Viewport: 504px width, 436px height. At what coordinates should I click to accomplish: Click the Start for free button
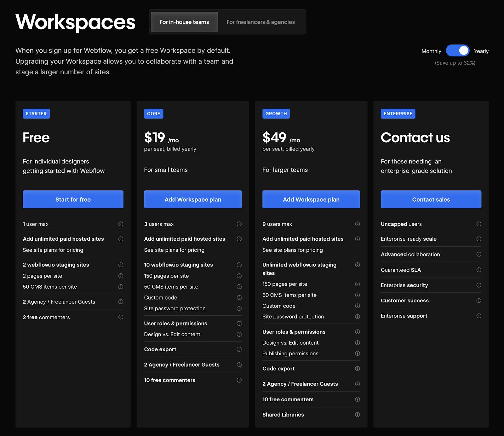pyautogui.click(x=73, y=199)
